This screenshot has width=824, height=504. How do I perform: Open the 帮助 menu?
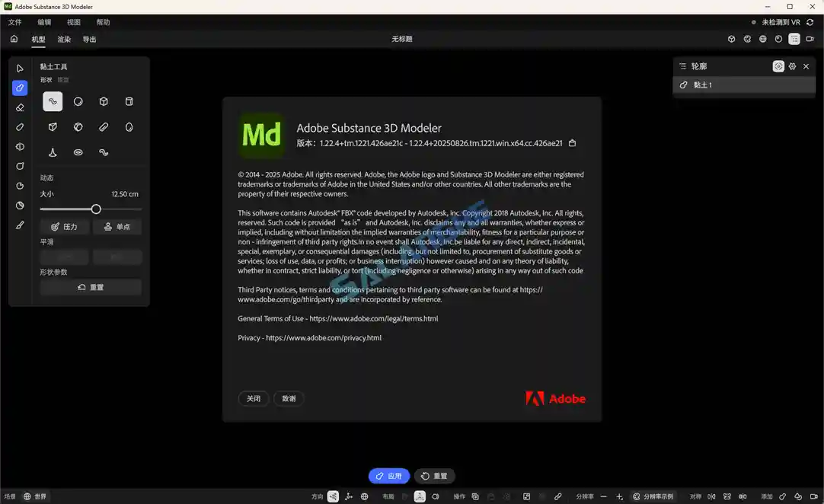[x=103, y=22]
